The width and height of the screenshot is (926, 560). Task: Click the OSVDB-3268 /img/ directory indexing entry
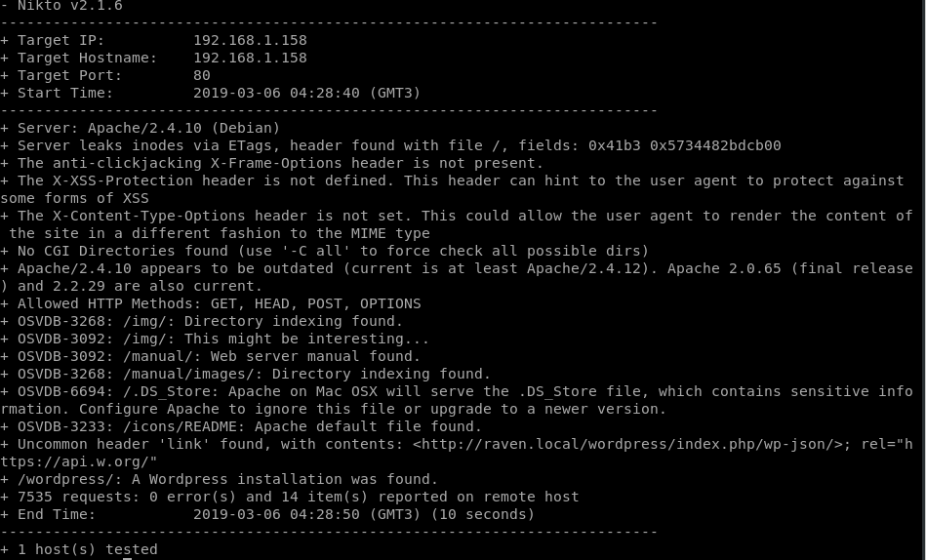(x=201, y=321)
